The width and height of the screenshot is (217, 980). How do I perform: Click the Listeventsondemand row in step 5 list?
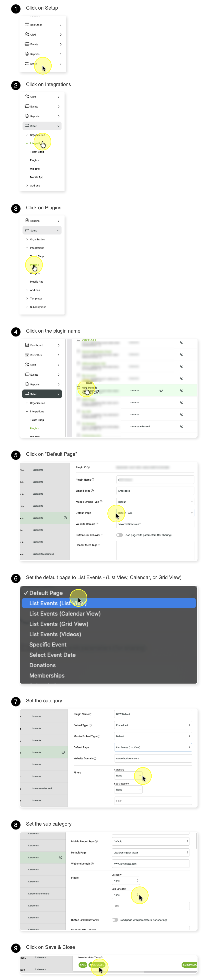[45, 554]
